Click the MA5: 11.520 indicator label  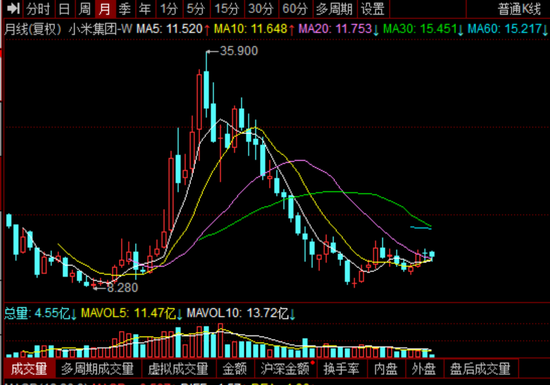point(173,29)
